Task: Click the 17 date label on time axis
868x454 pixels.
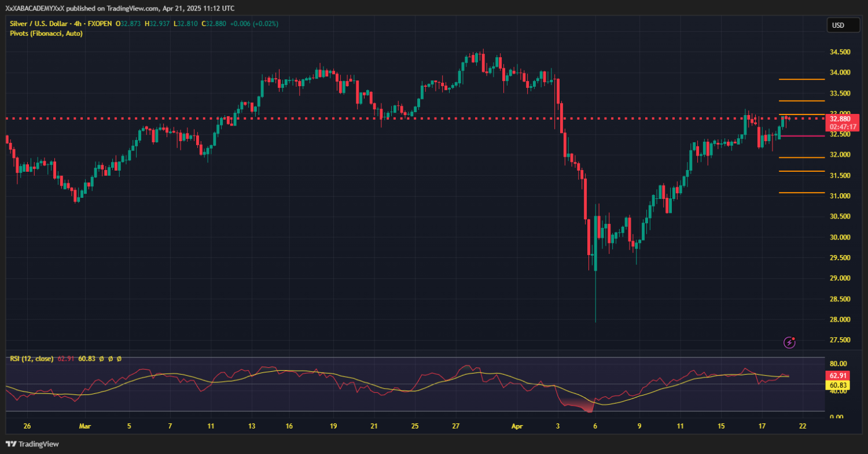Action: 762,426
